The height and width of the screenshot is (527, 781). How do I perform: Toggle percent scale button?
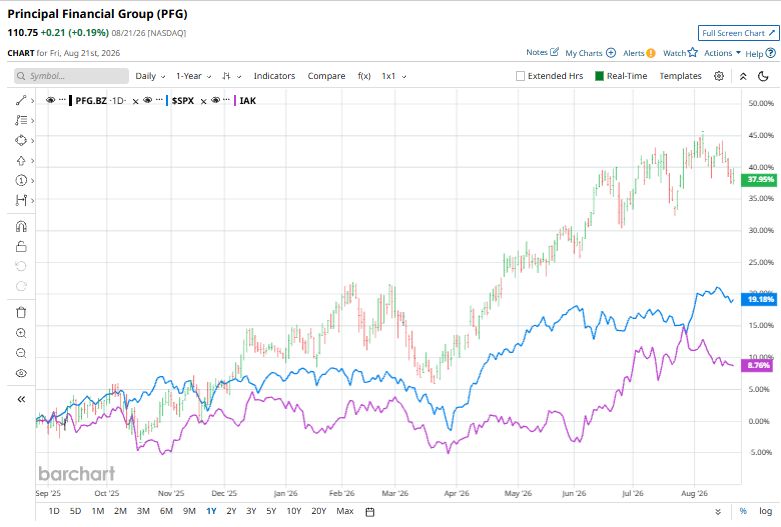coord(743,511)
